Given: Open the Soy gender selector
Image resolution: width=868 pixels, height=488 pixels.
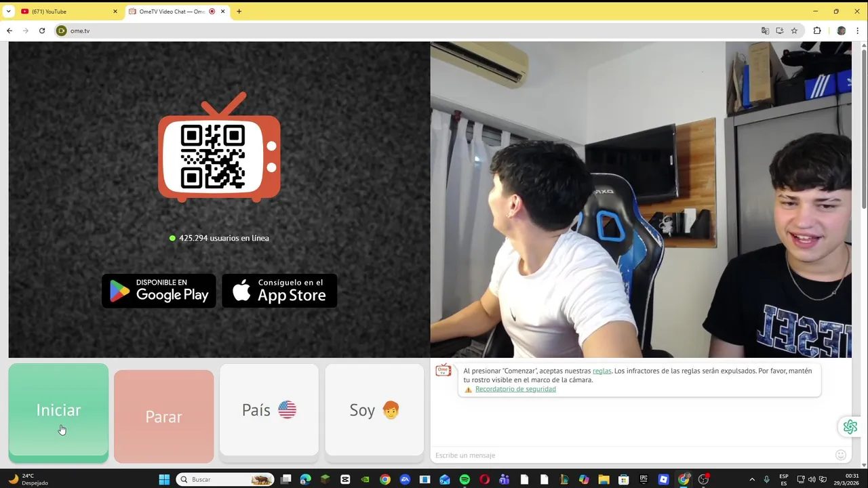Looking at the screenshot, I should [x=374, y=410].
